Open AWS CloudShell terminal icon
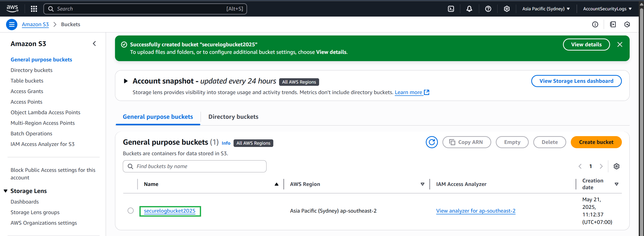 pos(451,9)
